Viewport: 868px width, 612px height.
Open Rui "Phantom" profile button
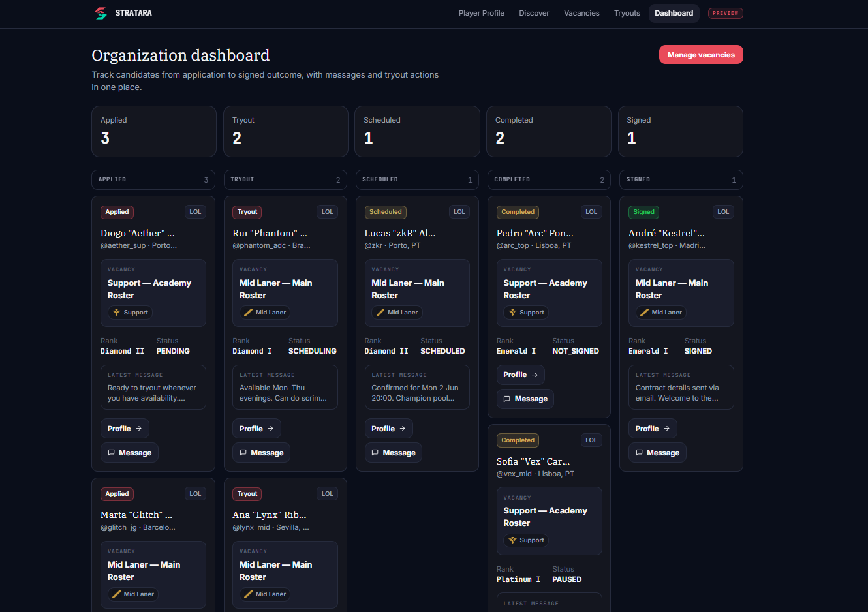256,429
